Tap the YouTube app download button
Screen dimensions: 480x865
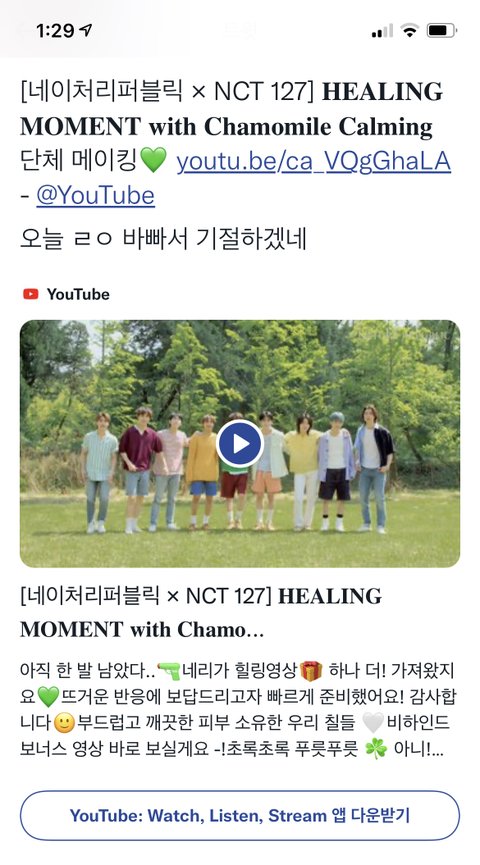click(x=239, y=815)
